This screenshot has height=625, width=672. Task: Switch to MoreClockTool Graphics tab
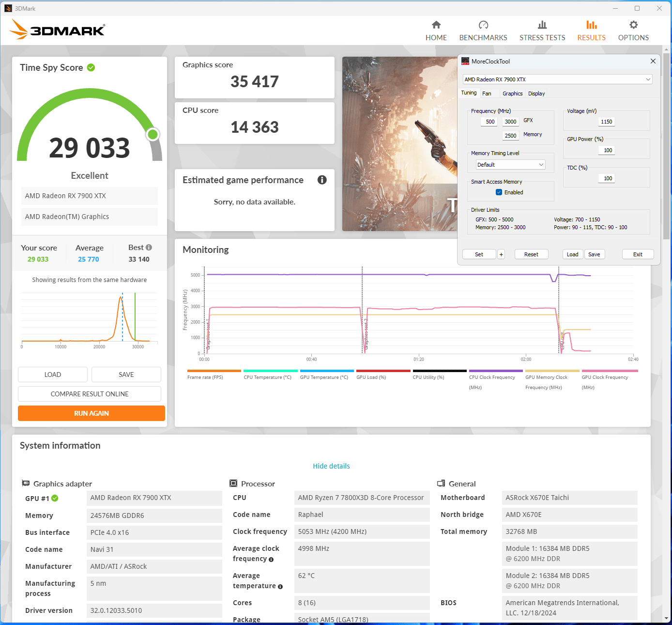click(512, 94)
